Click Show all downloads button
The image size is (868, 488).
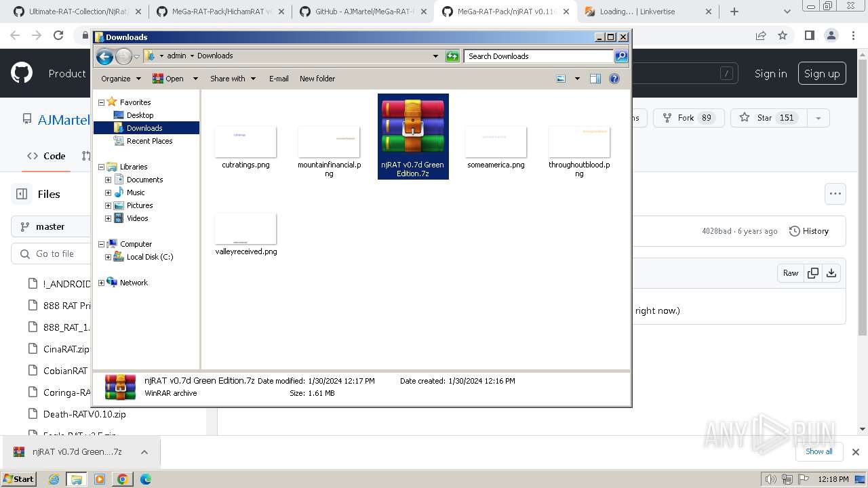tap(818, 451)
